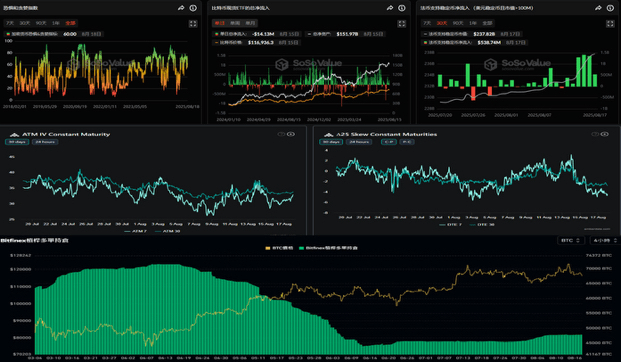Viewport: 621px width, 362px height.
Task: Click logo beside Δ25 Skew Constant Maturities
Action: tap(328, 135)
